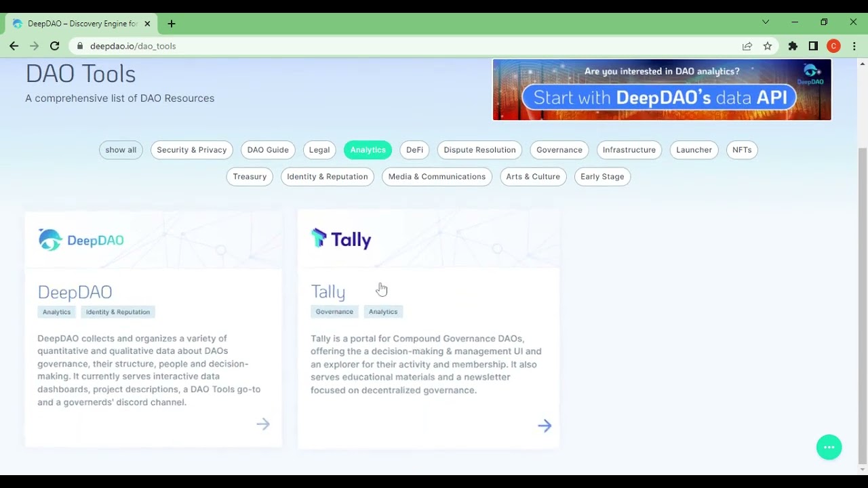Image resolution: width=868 pixels, height=488 pixels.
Task: Select the Arts & Culture filter
Action: coord(533,176)
